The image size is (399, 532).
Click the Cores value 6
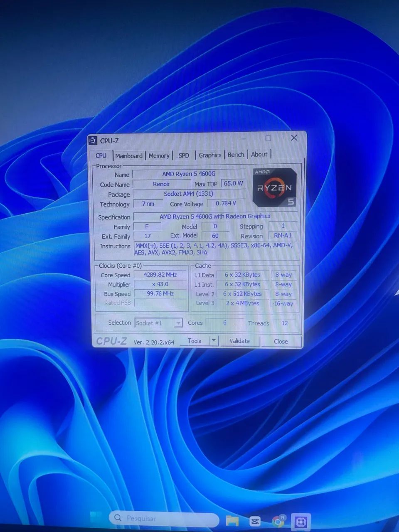coord(225,323)
